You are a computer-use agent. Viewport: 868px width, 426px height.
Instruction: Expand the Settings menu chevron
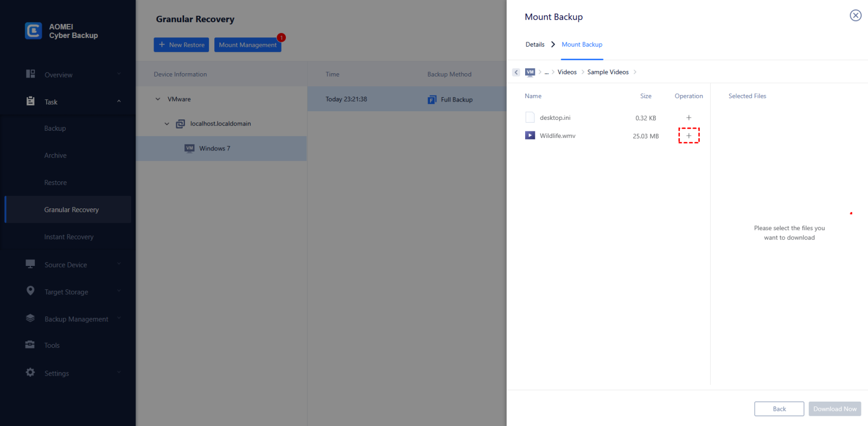point(119,372)
